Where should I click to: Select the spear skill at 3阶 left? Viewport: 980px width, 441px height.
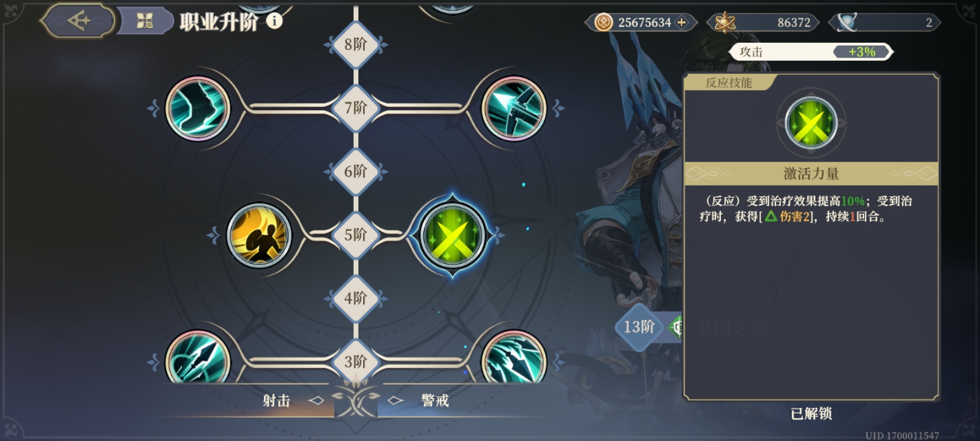(x=198, y=358)
